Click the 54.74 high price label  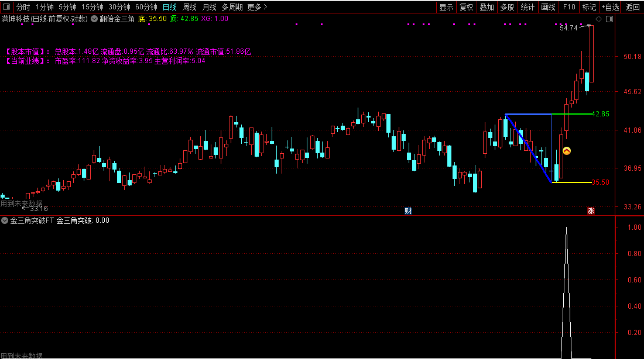569,28
